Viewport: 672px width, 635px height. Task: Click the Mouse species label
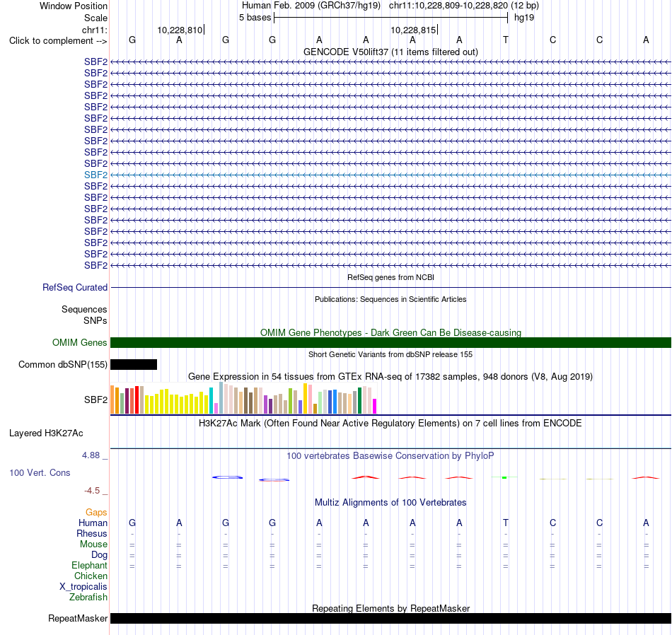coord(93,544)
